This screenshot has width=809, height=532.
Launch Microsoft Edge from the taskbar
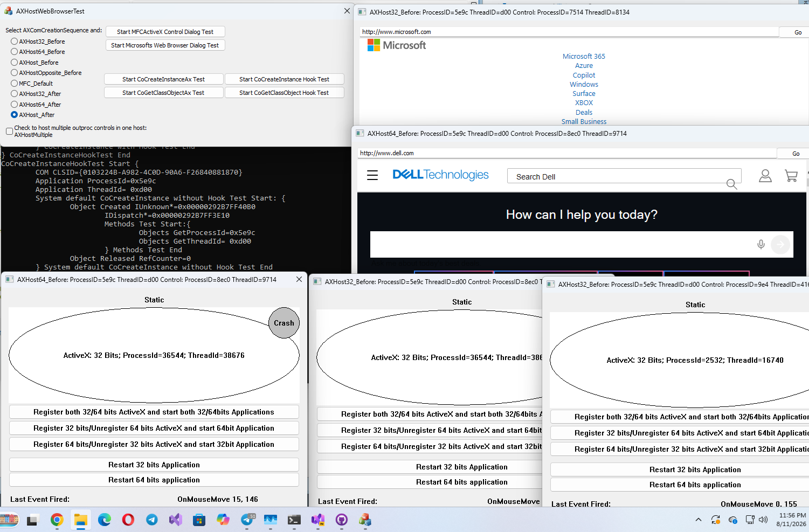tap(105, 520)
